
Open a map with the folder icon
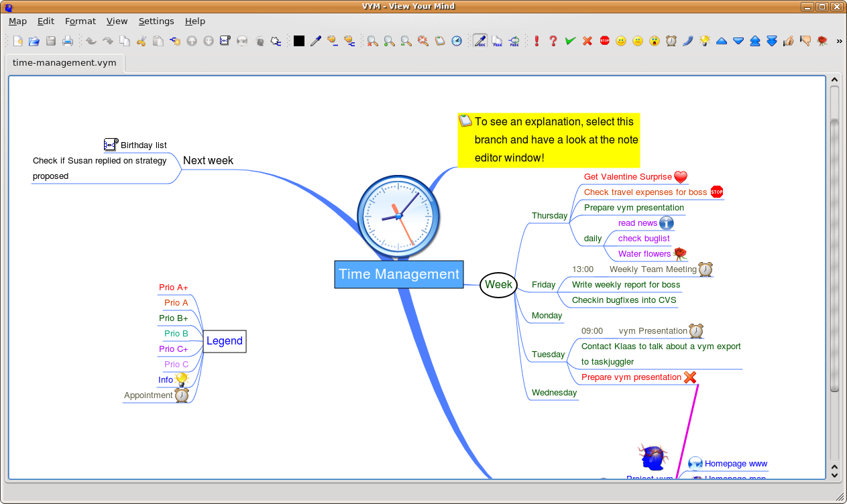[34, 41]
